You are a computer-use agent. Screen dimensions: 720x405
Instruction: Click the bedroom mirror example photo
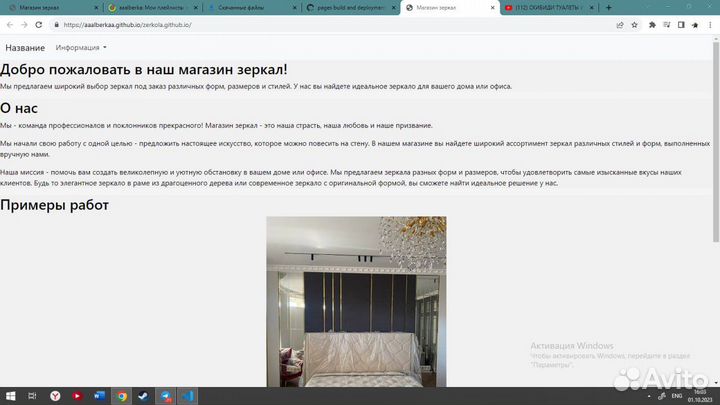(x=356, y=302)
